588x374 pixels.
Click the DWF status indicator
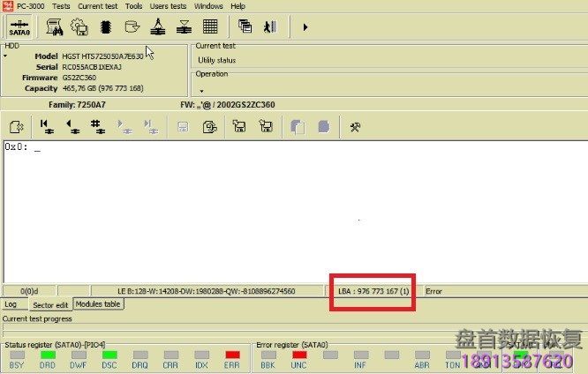click(79, 355)
